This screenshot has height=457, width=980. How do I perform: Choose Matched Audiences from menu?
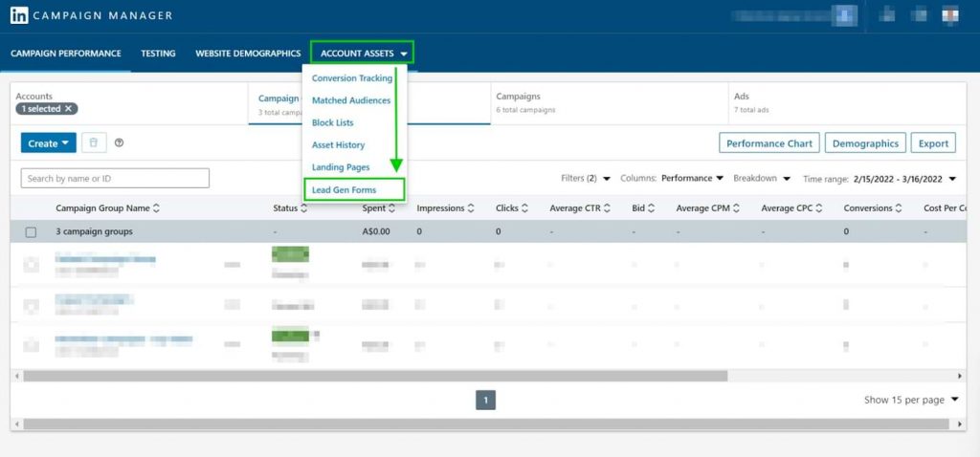coord(351,100)
